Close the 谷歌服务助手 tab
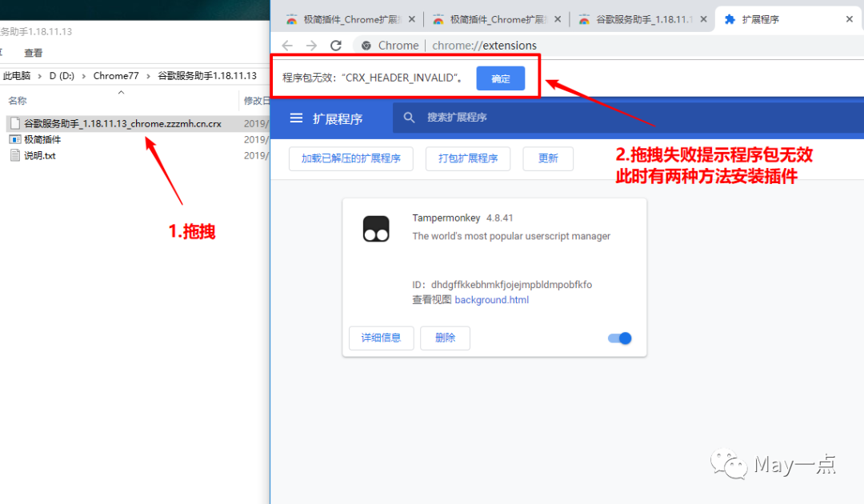The image size is (864, 504). tap(704, 19)
